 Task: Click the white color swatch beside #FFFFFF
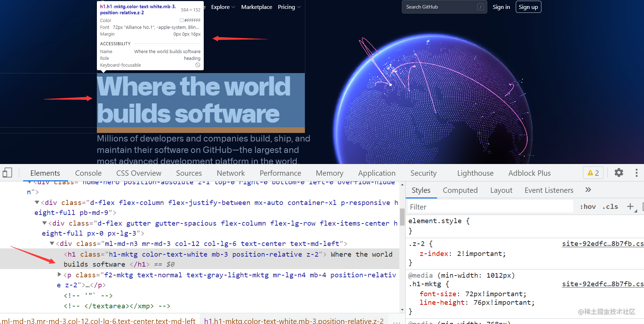coord(182,20)
